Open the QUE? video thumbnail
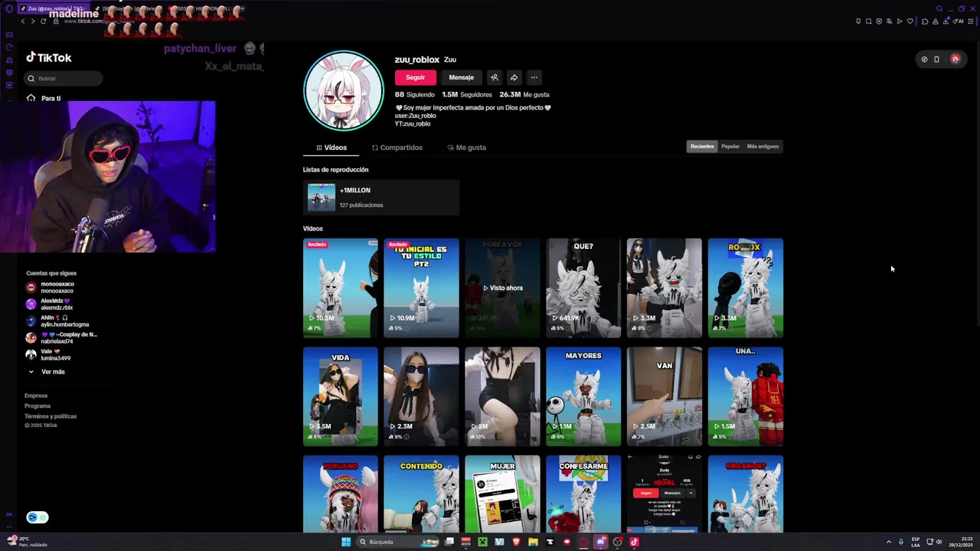Viewport: 980px width, 551px height. point(583,288)
